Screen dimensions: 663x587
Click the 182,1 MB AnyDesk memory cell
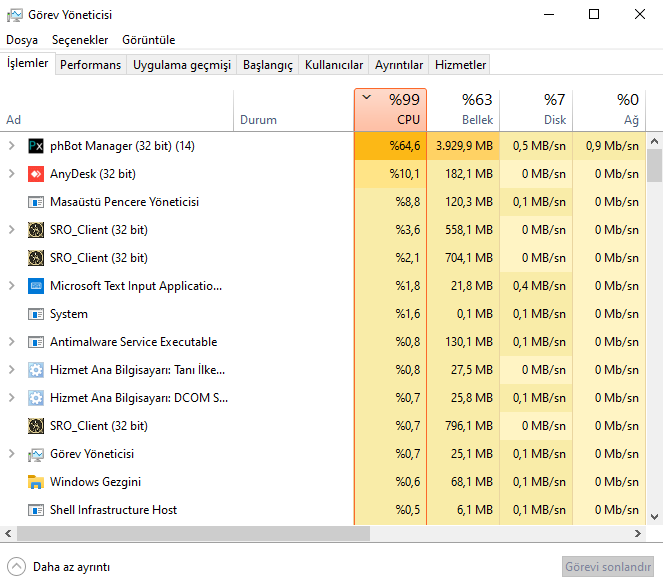point(463,174)
